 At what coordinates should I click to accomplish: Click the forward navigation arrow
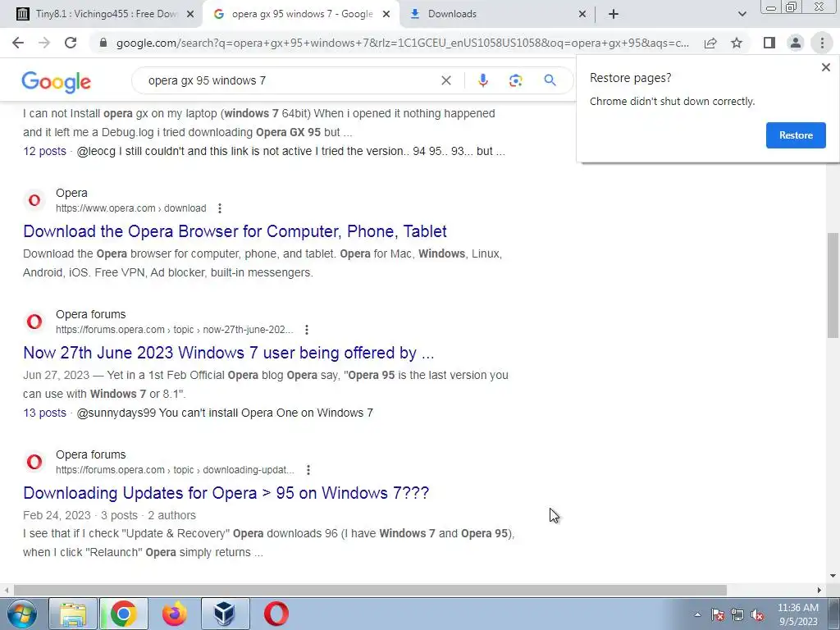click(x=44, y=43)
